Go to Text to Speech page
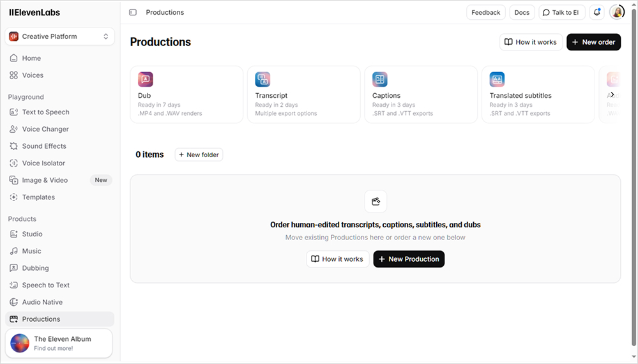The height and width of the screenshot is (364, 638). click(x=45, y=112)
